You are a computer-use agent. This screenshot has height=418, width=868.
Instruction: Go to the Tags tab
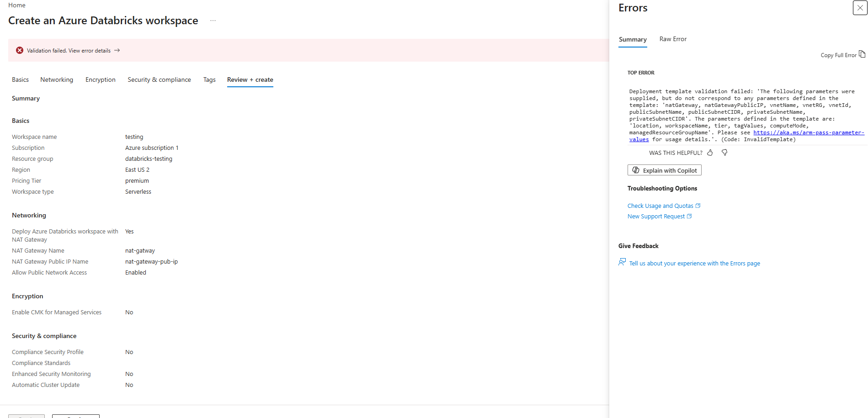(209, 79)
